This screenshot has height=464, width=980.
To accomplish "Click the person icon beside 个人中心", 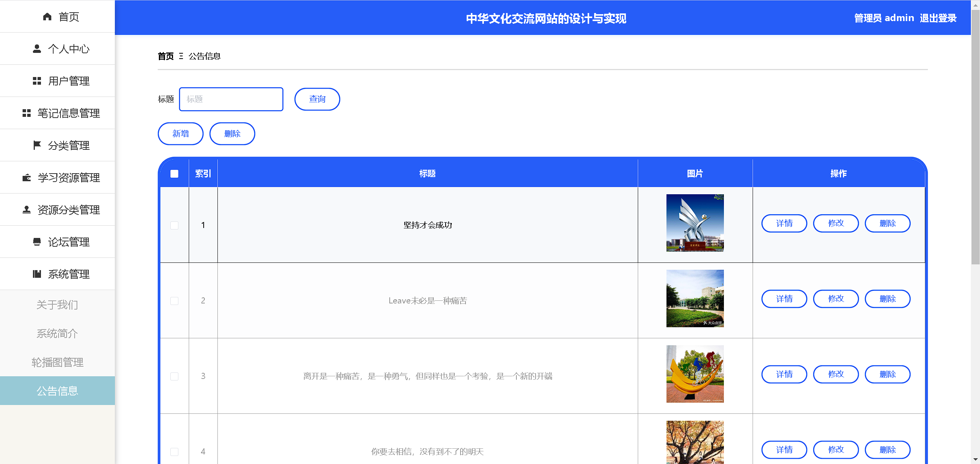I will click(37, 49).
